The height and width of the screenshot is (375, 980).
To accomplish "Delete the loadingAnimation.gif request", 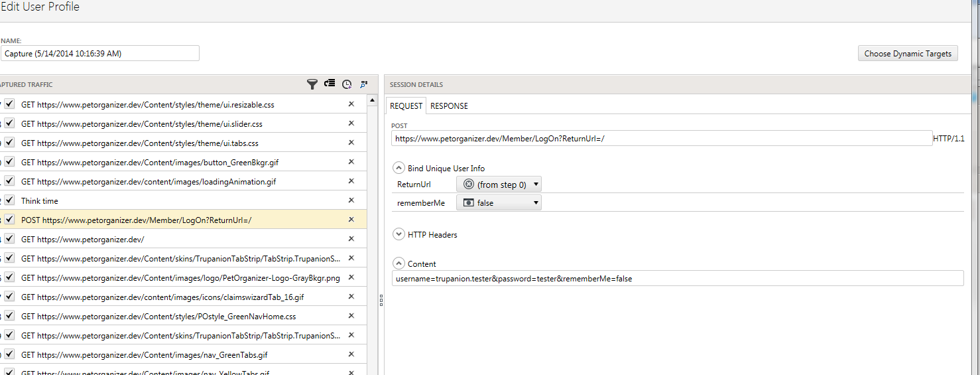I will click(351, 181).
